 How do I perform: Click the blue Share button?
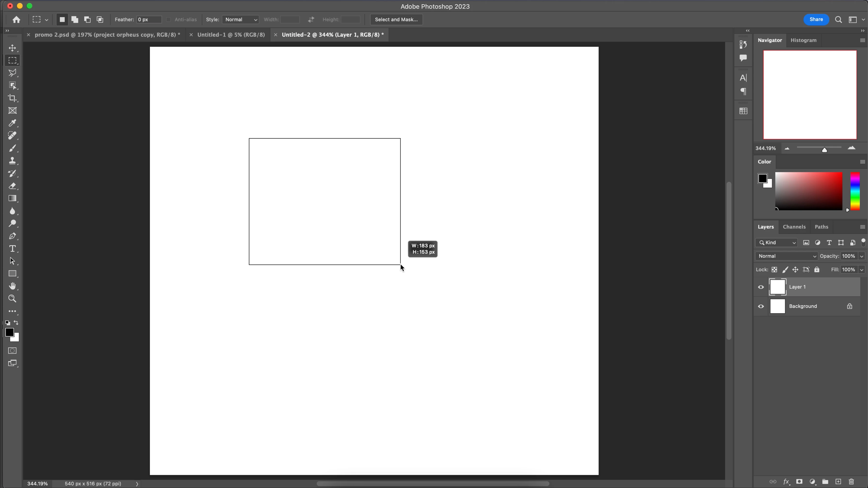coord(816,20)
